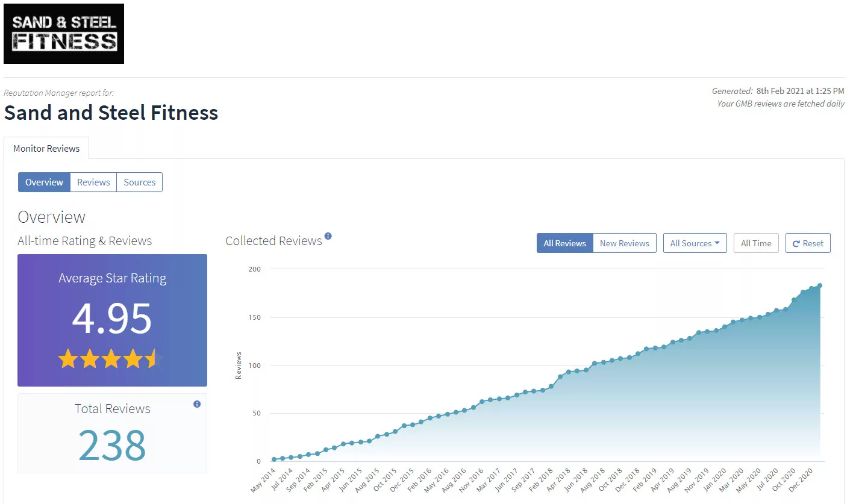Switch to the Reviews sub-tab
This screenshot has width=859, height=504.
[x=93, y=182]
